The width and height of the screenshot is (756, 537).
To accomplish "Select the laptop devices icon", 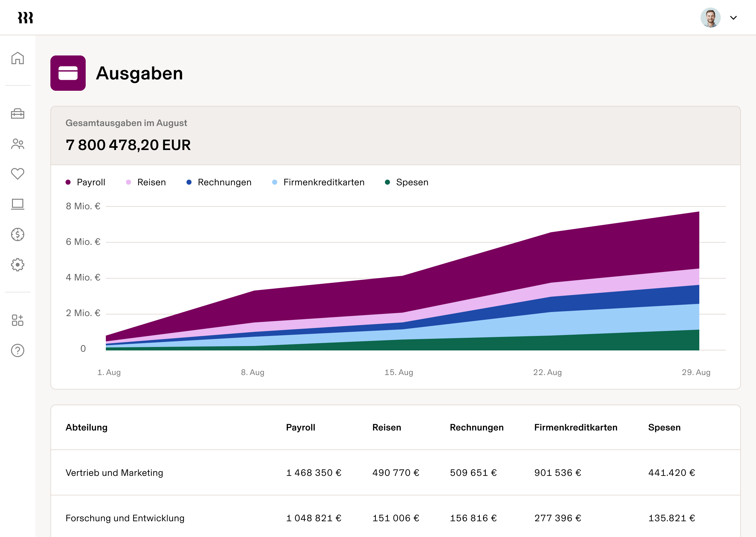I will pos(18,204).
